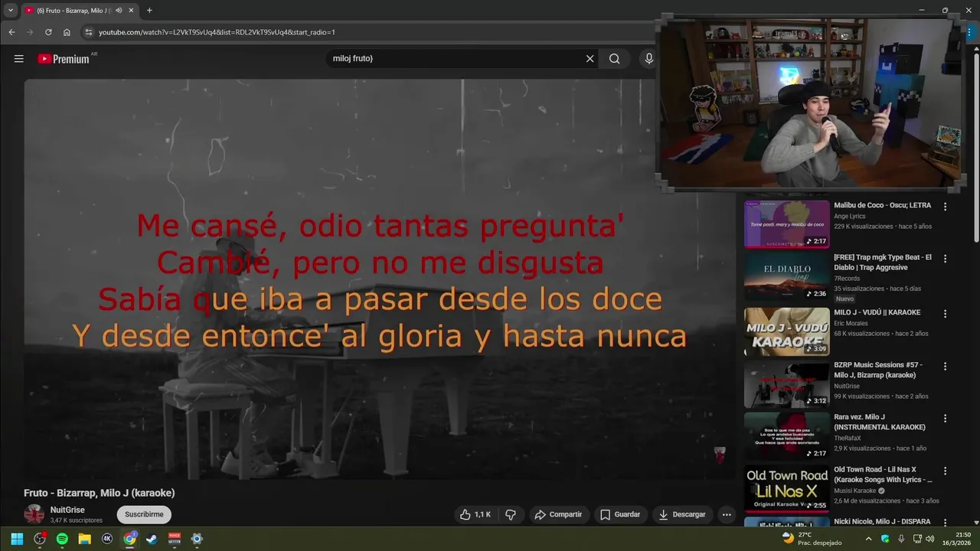The image size is (980, 551).
Task: Open 'Nicki Nicole, Milo J - DISPARA' title
Action: point(882,522)
